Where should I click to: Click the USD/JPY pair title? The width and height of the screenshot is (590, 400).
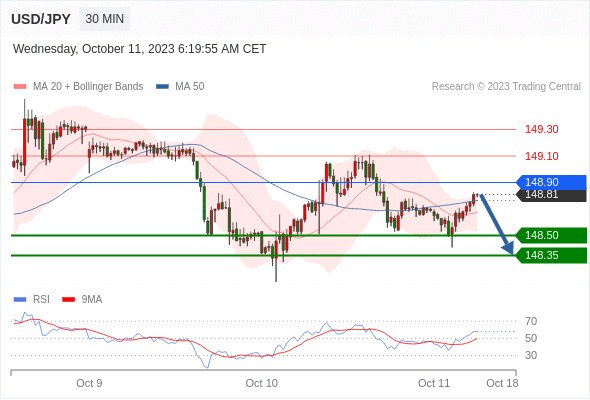41,19
